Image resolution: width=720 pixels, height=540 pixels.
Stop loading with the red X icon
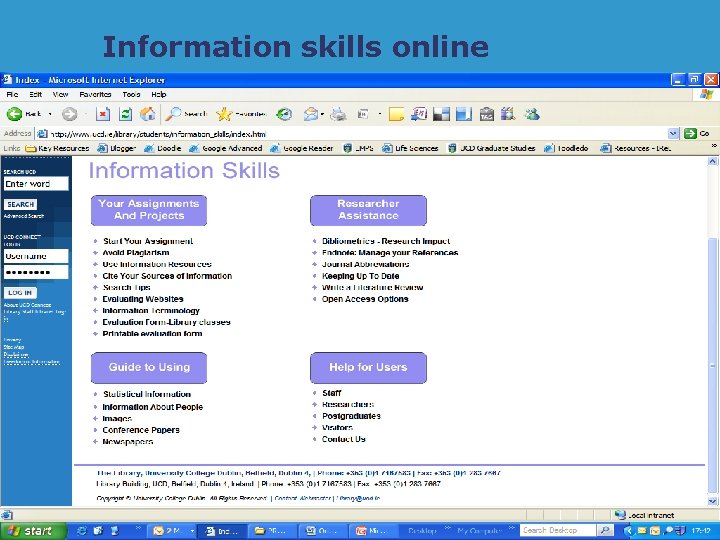[x=103, y=114]
